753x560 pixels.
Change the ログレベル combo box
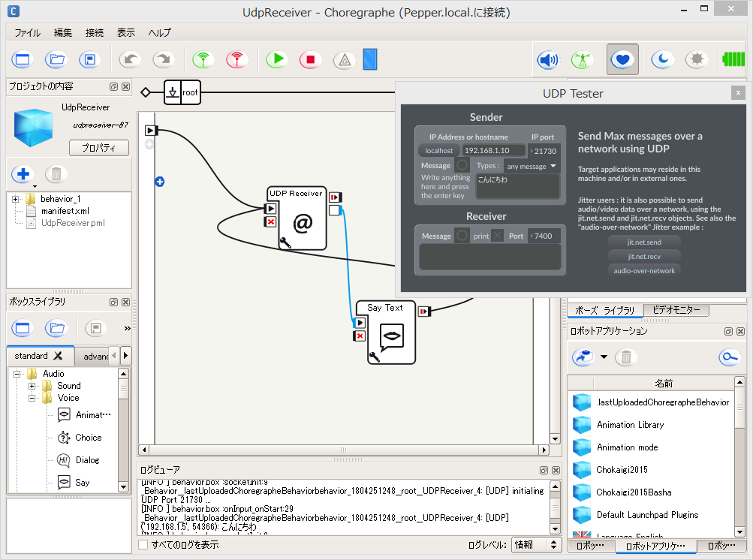point(536,545)
